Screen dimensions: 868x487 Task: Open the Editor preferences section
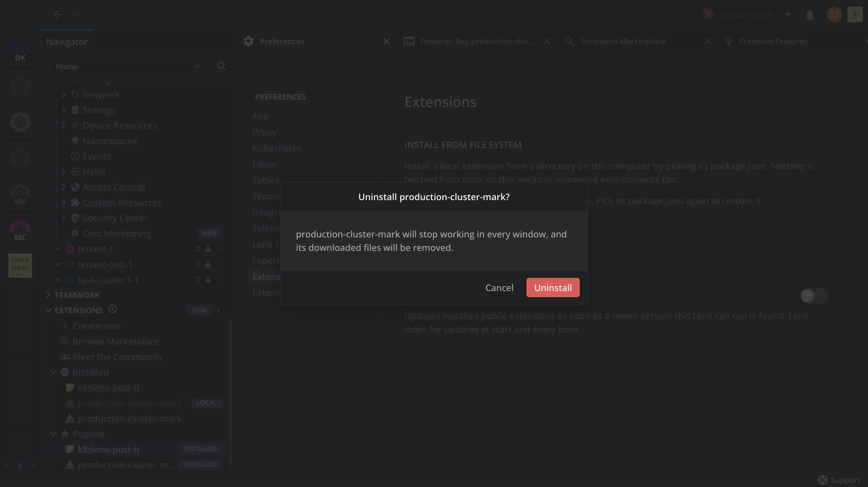265,164
